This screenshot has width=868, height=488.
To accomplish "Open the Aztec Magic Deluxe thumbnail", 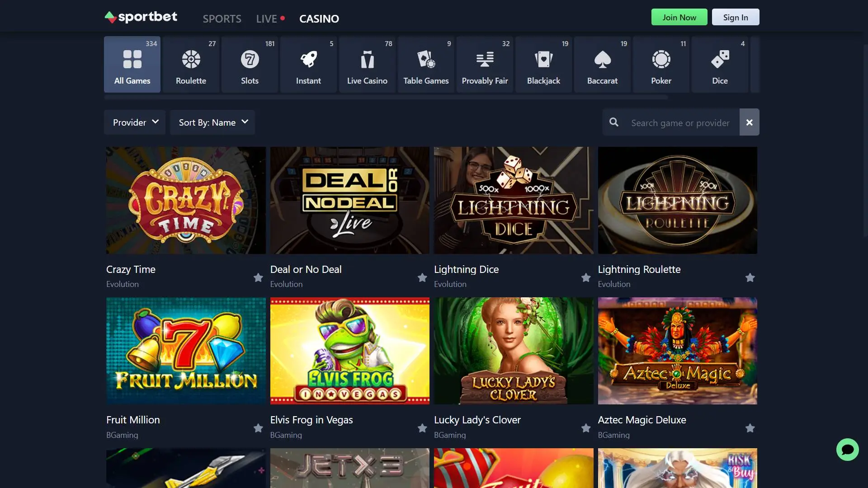I will pos(678,351).
